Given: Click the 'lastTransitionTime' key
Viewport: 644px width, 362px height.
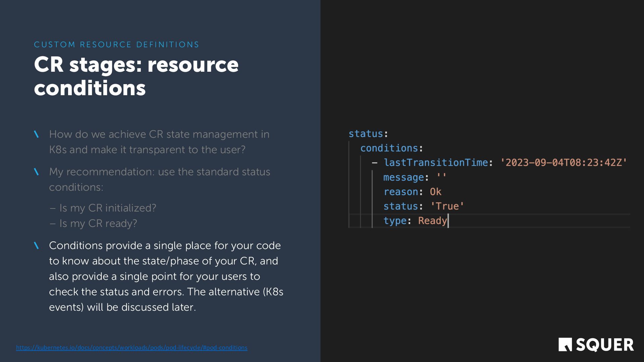Looking at the screenshot, I should (x=436, y=163).
